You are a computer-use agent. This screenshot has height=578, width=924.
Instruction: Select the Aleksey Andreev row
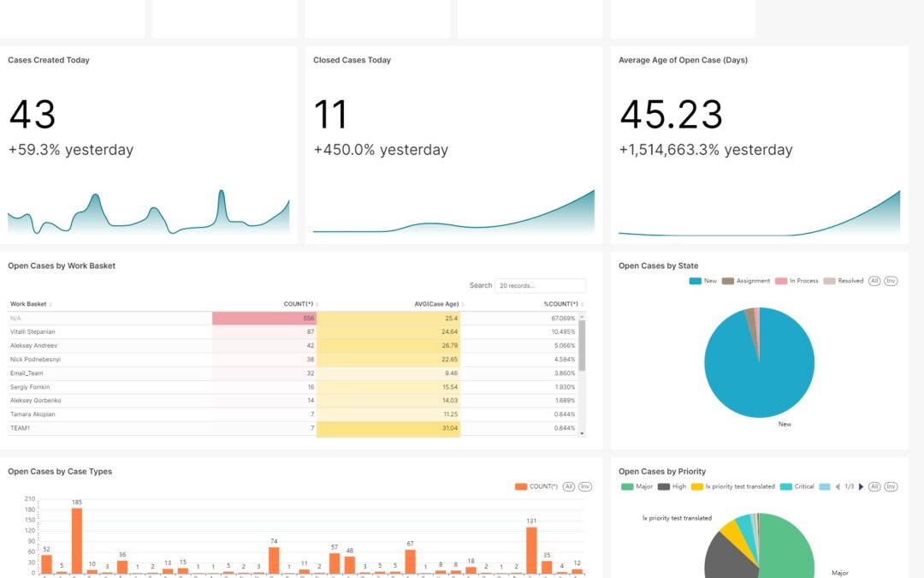(293, 346)
